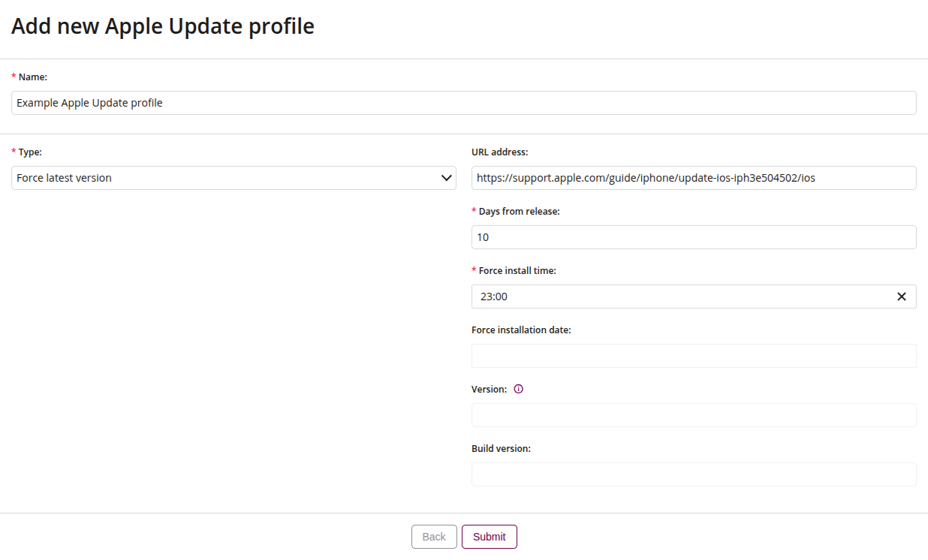This screenshot has width=928, height=560.
Task: Select the profile Name text field
Action: [x=464, y=102]
